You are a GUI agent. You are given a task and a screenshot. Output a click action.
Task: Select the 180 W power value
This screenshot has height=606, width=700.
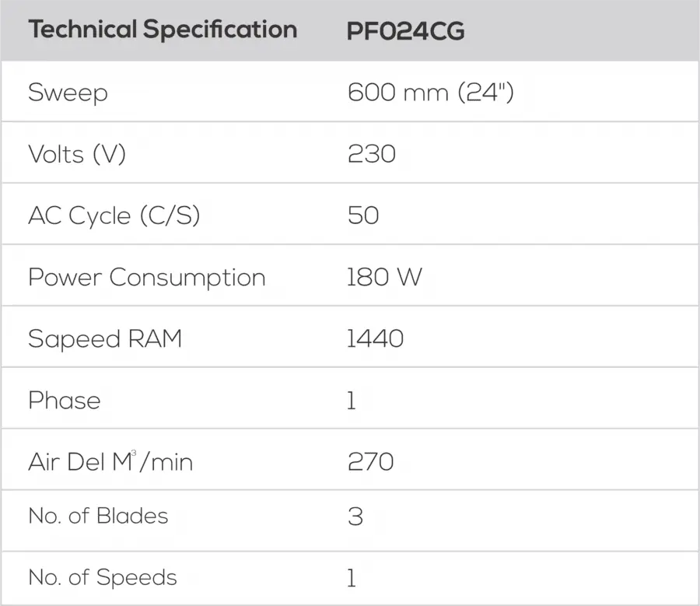(x=384, y=277)
